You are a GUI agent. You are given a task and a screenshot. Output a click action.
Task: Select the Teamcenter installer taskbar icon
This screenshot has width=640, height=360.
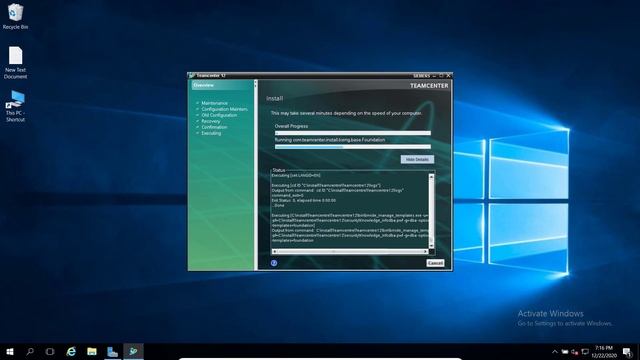133,351
